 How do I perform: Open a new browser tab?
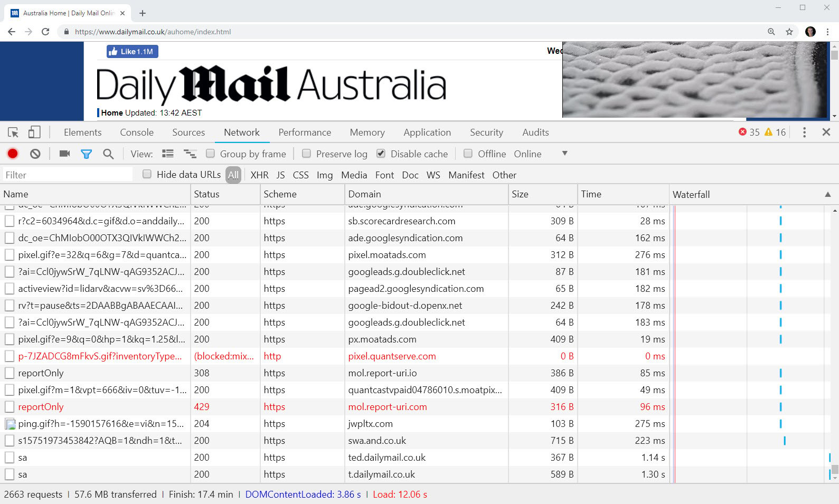[x=143, y=13]
